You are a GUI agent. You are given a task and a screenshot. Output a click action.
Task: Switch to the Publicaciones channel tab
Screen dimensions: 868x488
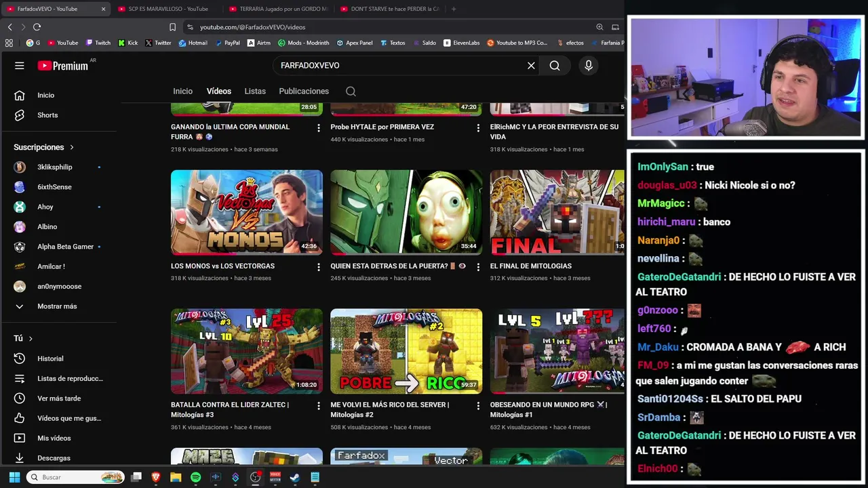click(304, 91)
